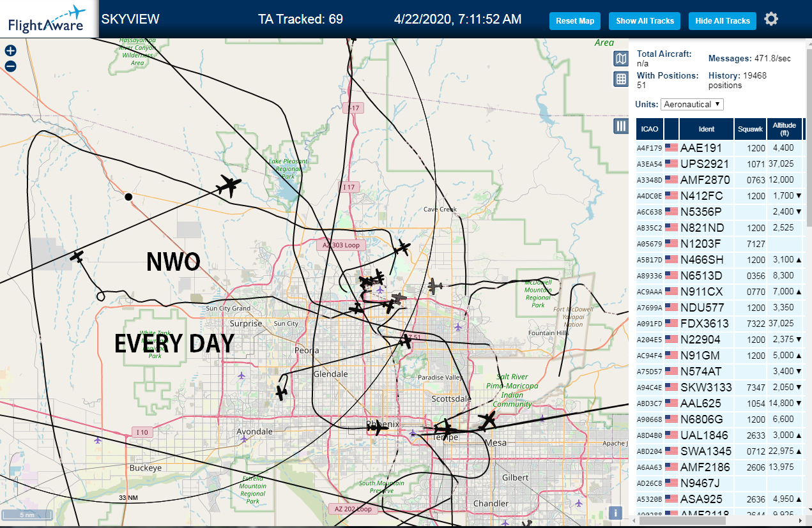
Task: Sort by Altitude (ft) column header
Action: click(784, 129)
